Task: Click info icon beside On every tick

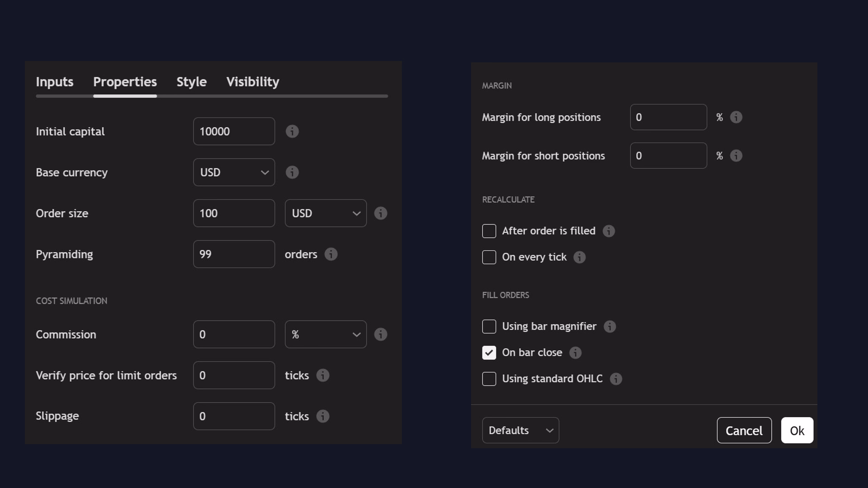Action: point(580,257)
